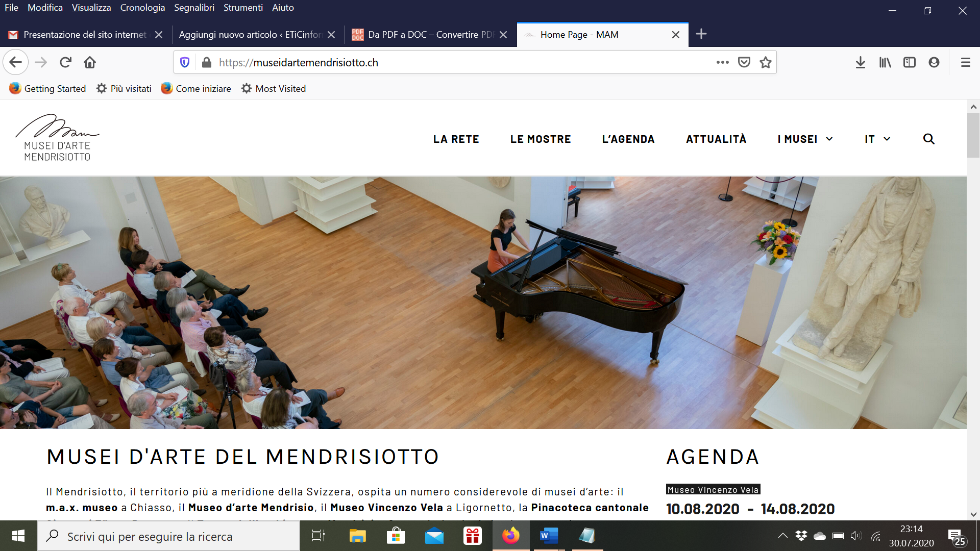This screenshot has height=551, width=980.
Task: Open the Modifica menu
Action: click(45, 8)
